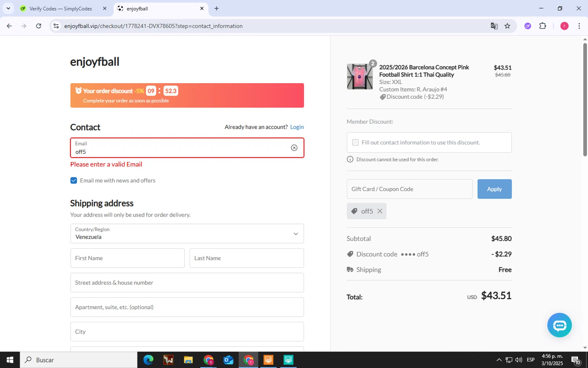The height and width of the screenshot is (368, 588).
Task: Click the enjoyfball store logo
Action: 94,62
